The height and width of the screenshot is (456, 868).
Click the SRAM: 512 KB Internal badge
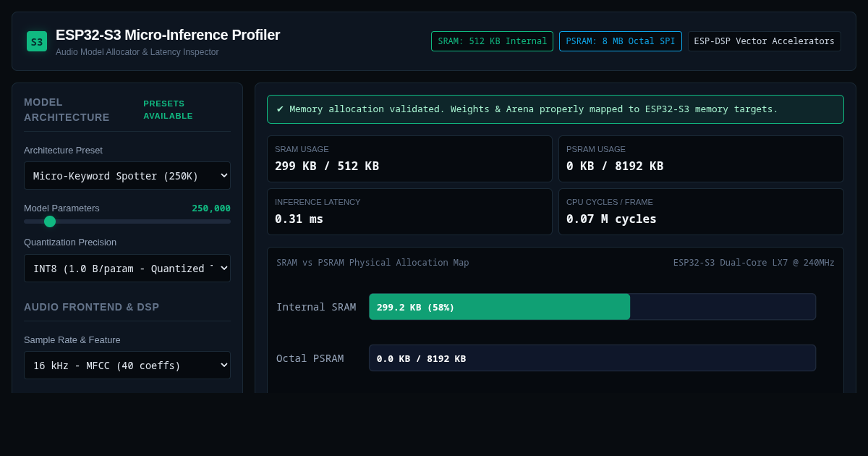click(x=492, y=41)
